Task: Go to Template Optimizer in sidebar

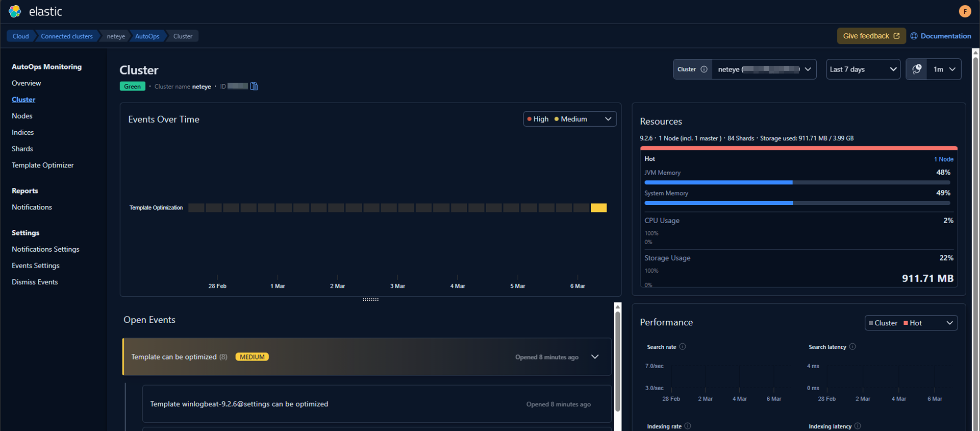Action: tap(43, 165)
